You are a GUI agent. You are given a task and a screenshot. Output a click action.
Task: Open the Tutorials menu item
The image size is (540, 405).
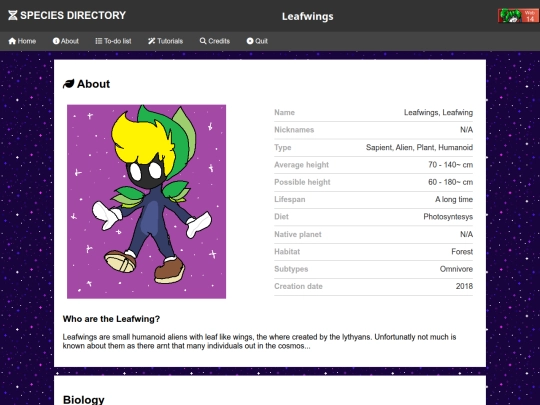[x=165, y=41]
